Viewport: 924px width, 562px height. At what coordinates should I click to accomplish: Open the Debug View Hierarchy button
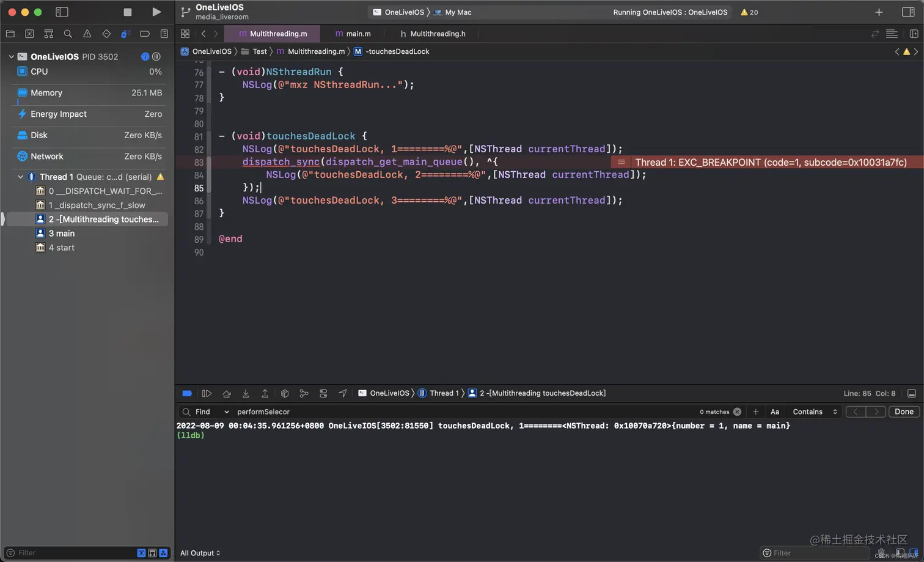point(284,393)
